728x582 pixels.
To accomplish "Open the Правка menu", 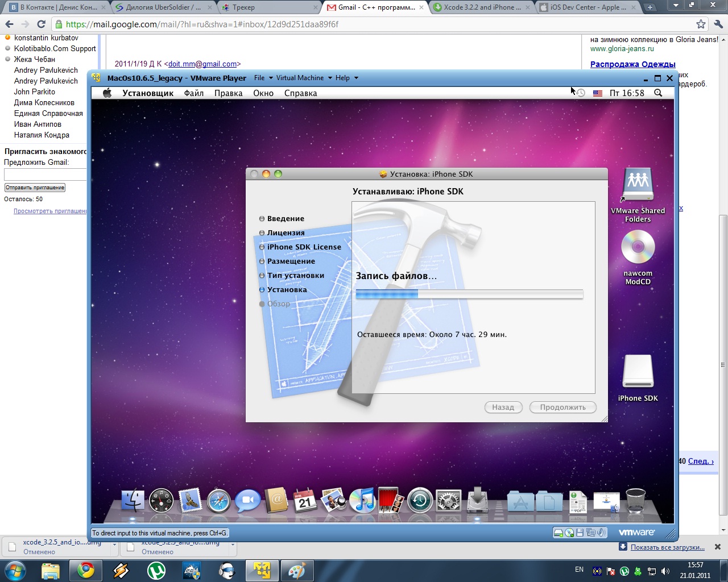I will (x=229, y=93).
